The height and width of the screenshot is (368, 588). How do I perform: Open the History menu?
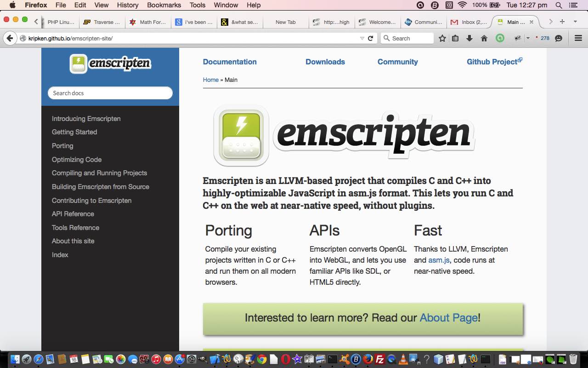[x=128, y=5]
